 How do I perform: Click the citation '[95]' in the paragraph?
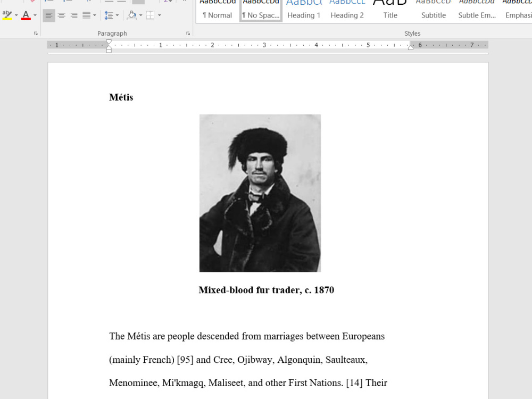[185, 360]
